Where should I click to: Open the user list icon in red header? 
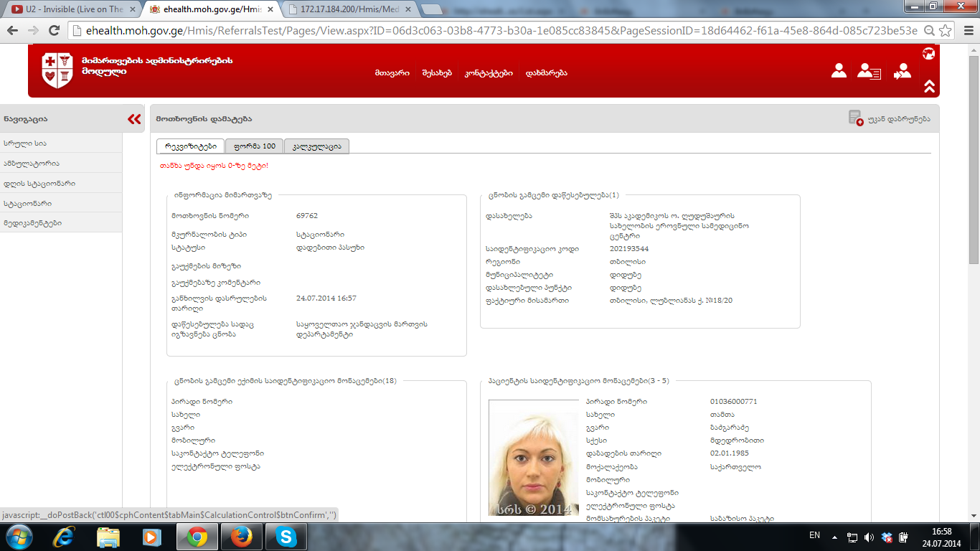pyautogui.click(x=869, y=71)
